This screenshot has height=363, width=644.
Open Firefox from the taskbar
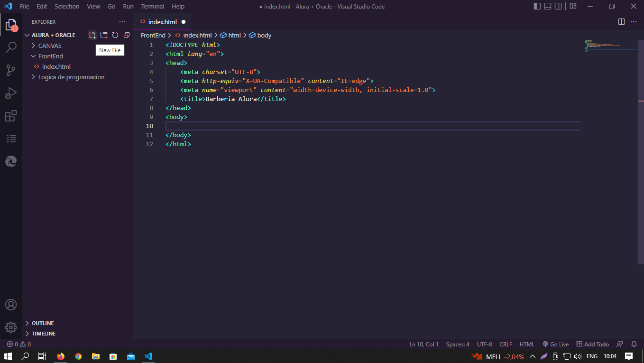pyautogui.click(x=60, y=356)
